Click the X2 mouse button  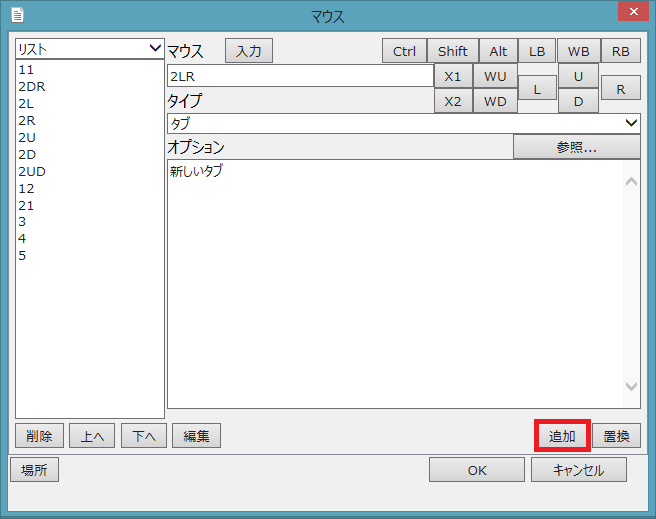(x=453, y=101)
